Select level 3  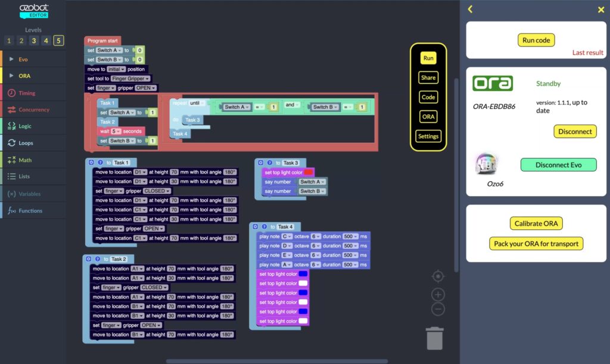click(x=34, y=41)
